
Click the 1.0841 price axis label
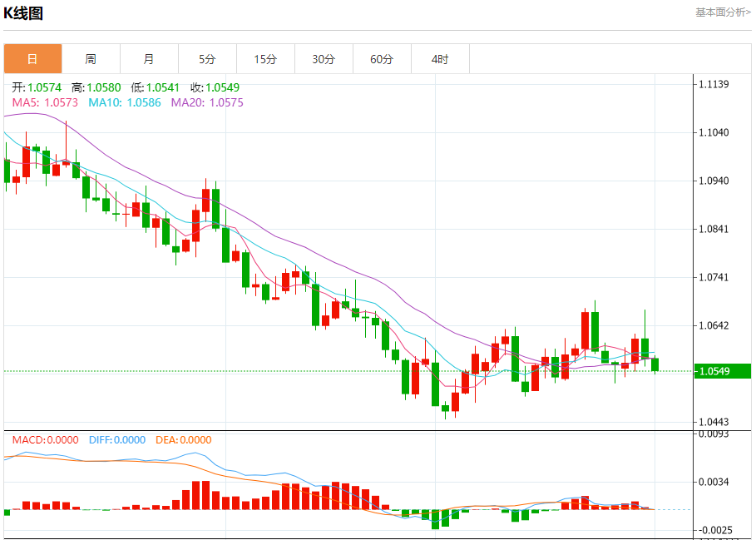pos(714,229)
